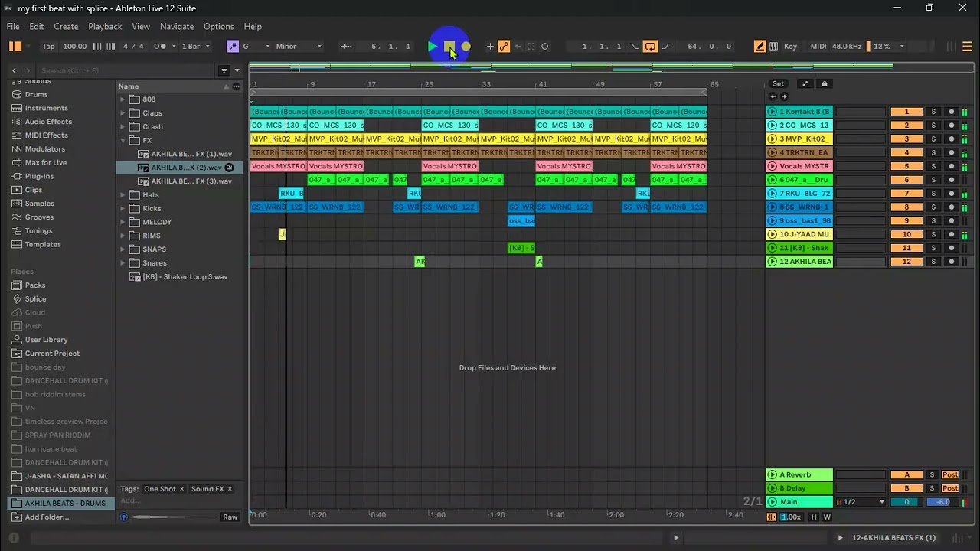Click the Raw preview button
The height and width of the screenshot is (551, 980).
[230, 517]
